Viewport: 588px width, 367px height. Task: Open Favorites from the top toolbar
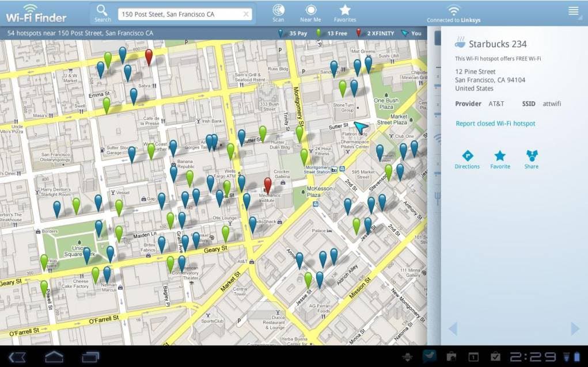[x=344, y=12]
